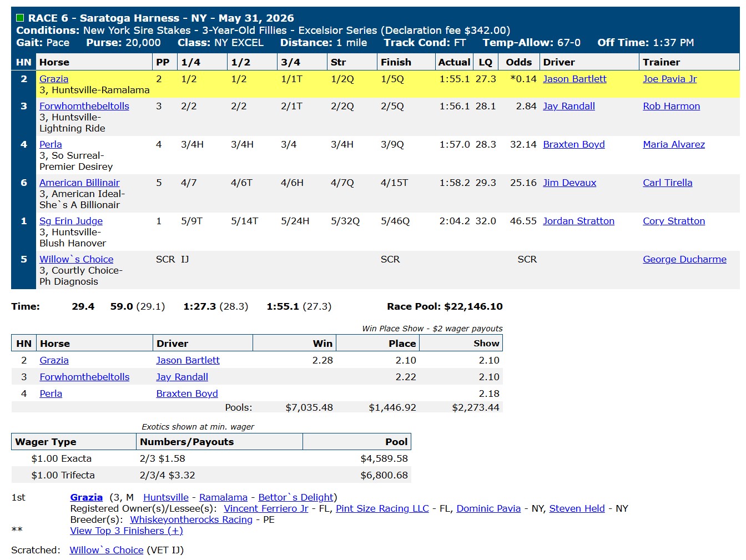Open Willow`s Choice link in the scratched results row

[x=77, y=259]
